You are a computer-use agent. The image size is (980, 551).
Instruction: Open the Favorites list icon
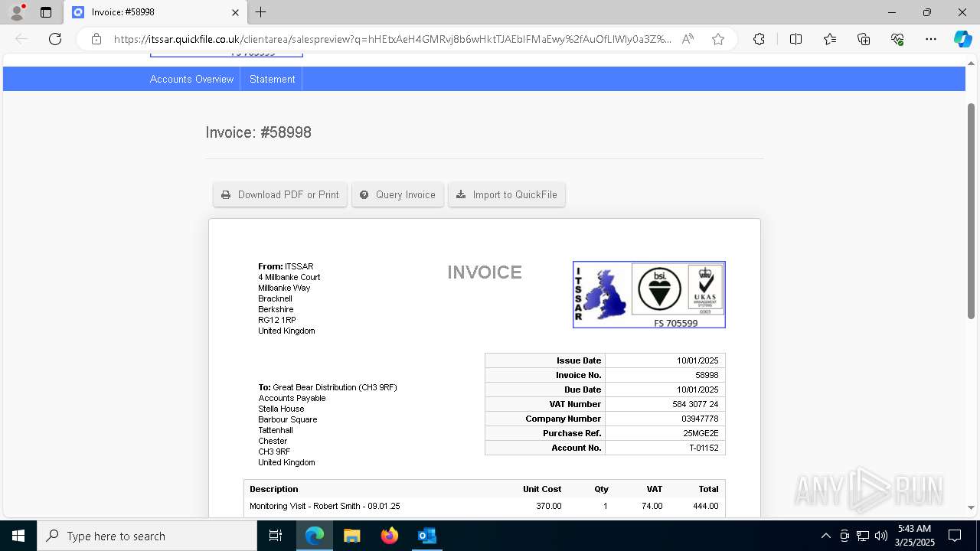830,39
